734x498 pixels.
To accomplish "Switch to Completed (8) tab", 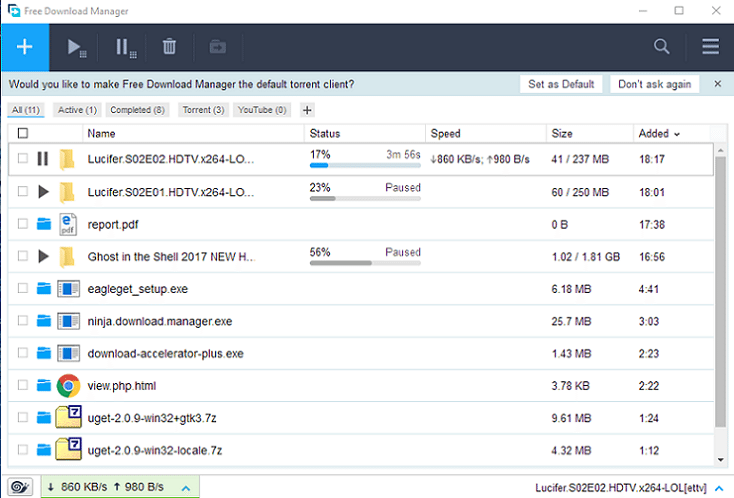I will [x=137, y=110].
